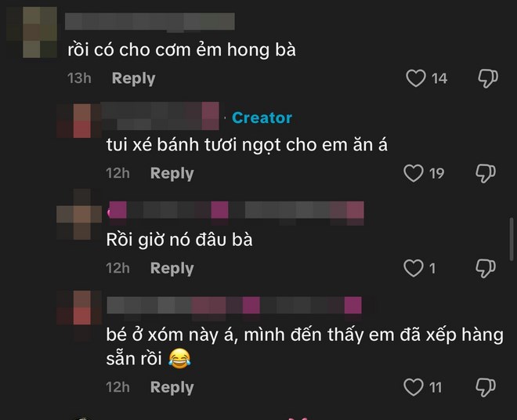517x420 pixels.
Task: Dislike the "rồi có cho cơm" comment
Action: 488,78
